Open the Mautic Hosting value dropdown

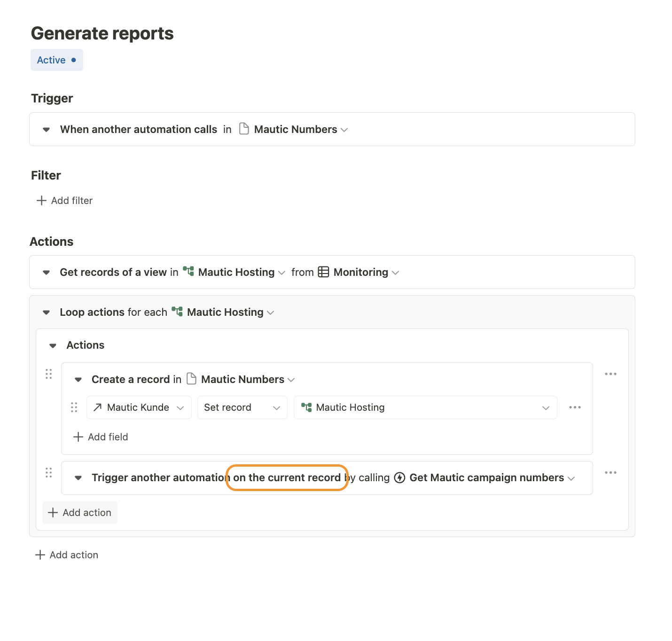pyautogui.click(x=425, y=407)
